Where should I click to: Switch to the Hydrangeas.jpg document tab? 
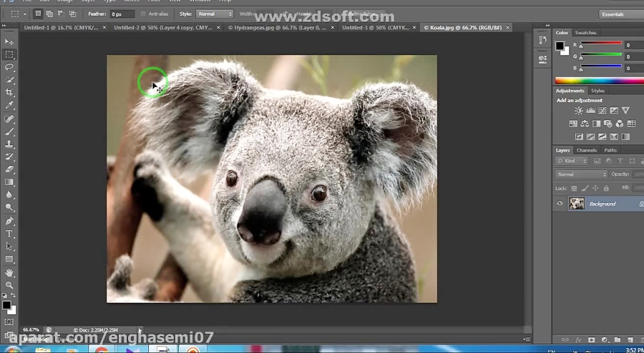click(x=277, y=27)
